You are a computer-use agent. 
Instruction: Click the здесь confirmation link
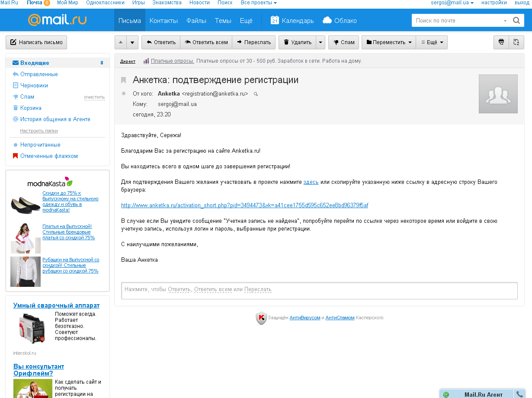click(311, 182)
